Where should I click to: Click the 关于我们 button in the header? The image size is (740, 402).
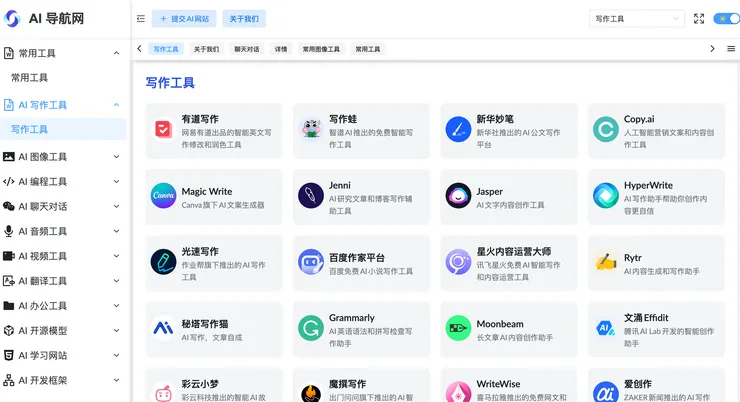(x=244, y=19)
